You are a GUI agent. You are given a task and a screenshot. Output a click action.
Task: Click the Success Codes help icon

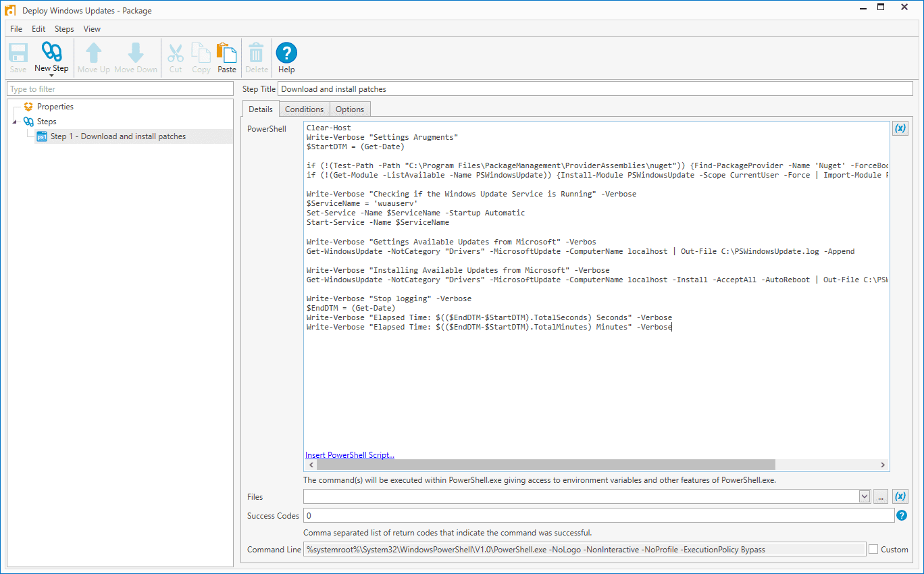[x=901, y=515]
